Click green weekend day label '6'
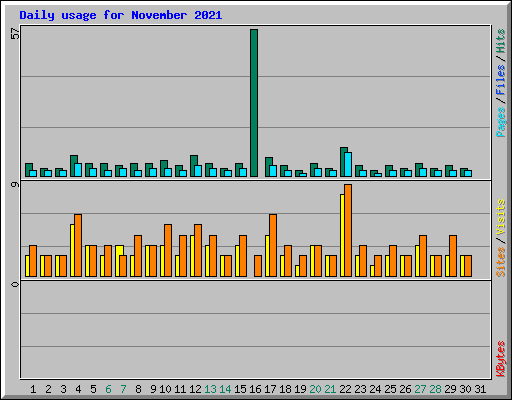 pos(108,389)
